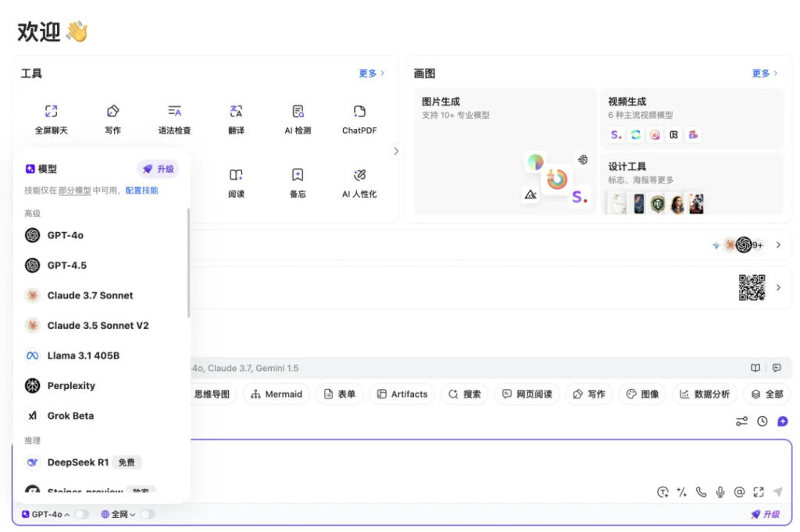Select DeepSeek R1 free model
800x532 pixels.
coord(102,462)
